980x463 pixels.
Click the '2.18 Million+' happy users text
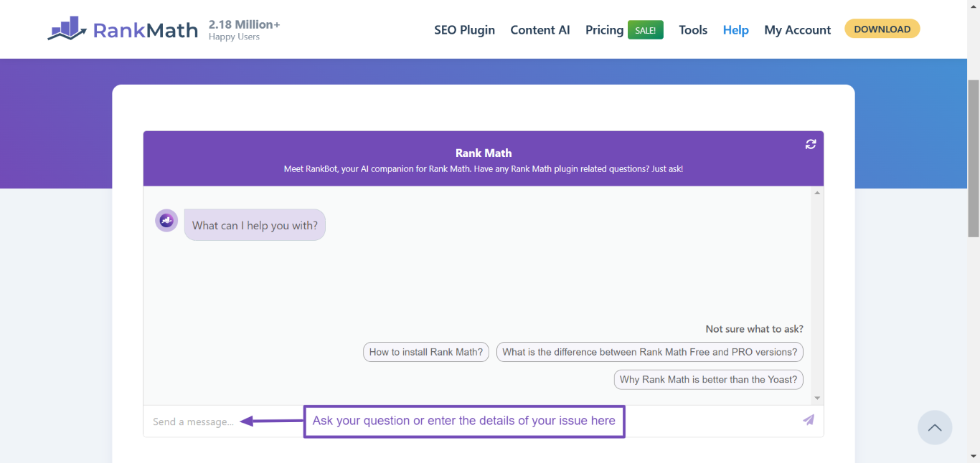(x=245, y=24)
